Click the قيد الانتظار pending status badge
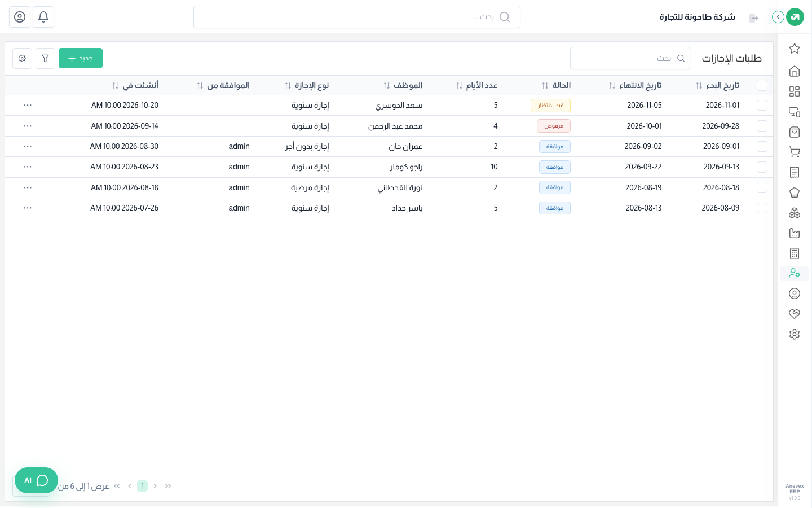Image resolution: width=812 pixels, height=508 pixels. pos(550,106)
